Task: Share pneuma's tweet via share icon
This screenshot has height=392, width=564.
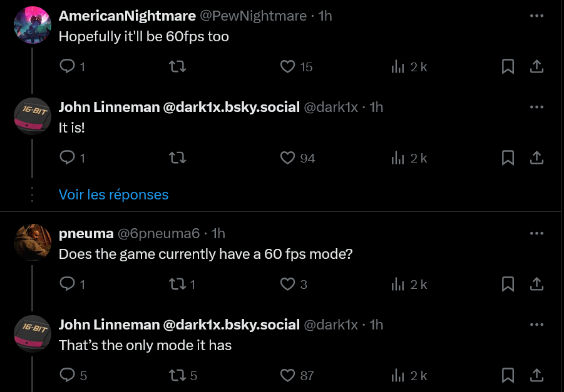Action: point(536,284)
